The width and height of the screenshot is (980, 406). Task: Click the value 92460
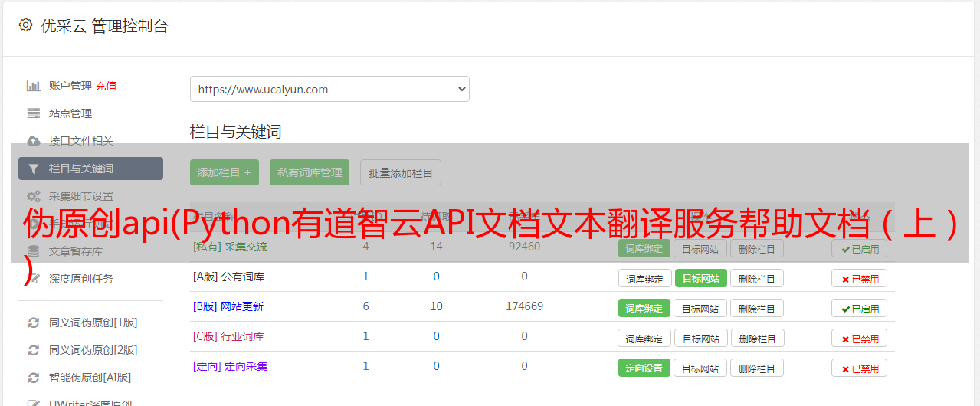[524, 247]
